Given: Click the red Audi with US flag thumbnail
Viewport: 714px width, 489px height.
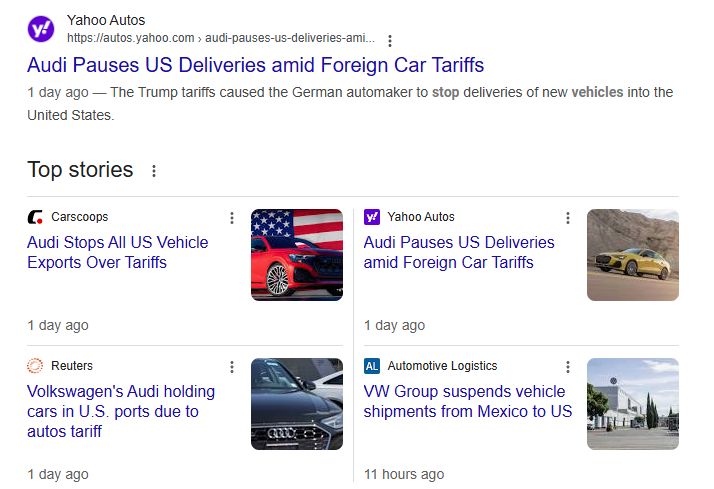Looking at the screenshot, I should [297, 254].
